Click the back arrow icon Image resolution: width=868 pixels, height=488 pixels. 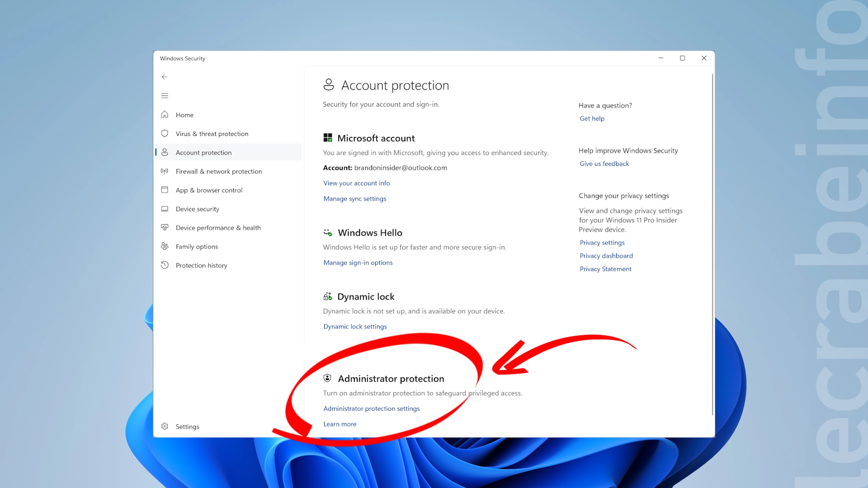(165, 77)
